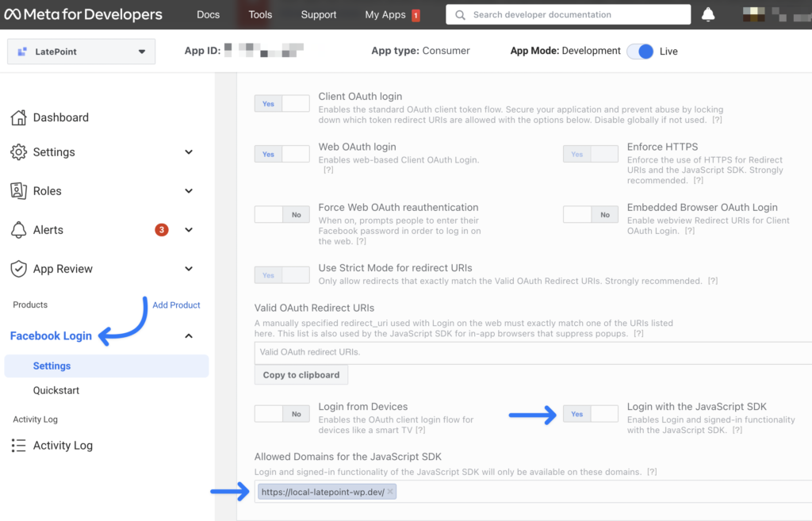Open notifications via the bell icon
The height and width of the screenshot is (521, 812).
tap(708, 13)
